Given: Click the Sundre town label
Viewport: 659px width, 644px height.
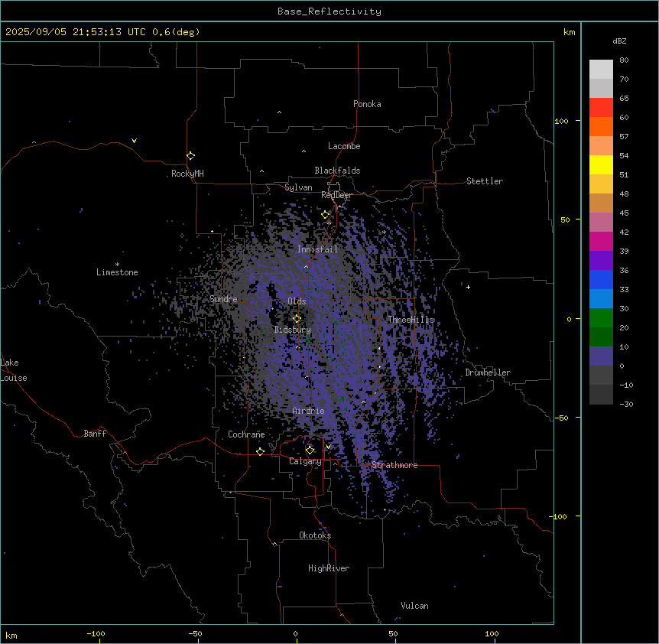Looking at the screenshot, I should click(x=223, y=299).
